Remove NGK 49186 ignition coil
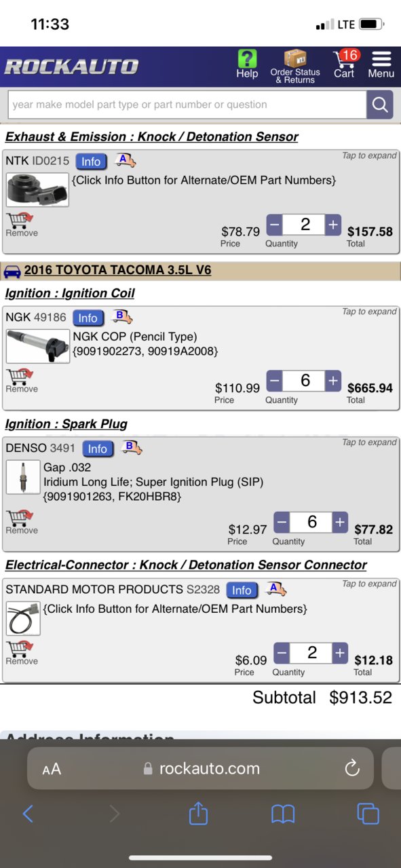 click(21, 381)
